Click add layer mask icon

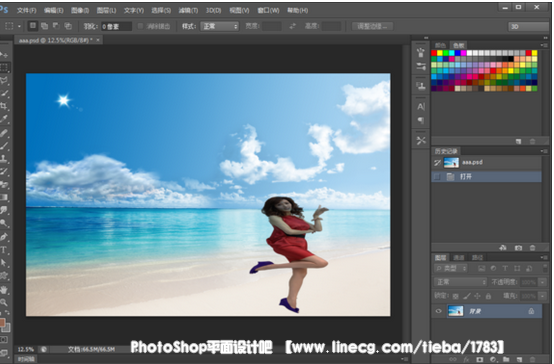[479, 359]
